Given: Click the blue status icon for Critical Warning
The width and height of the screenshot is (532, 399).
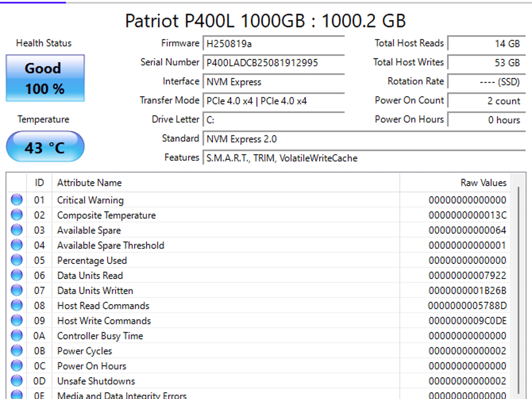Looking at the screenshot, I should tap(17, 200).
